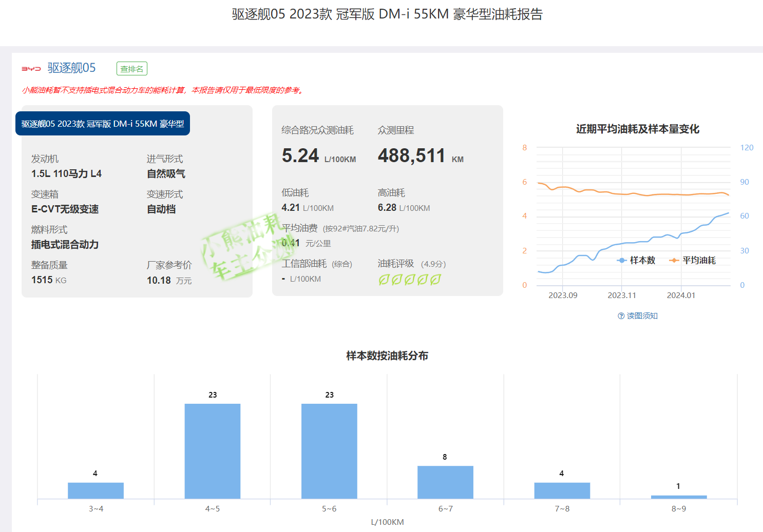Click the intake type 自然吸气
This screenshot has height=532, width=763.
[x=166, y=174]
